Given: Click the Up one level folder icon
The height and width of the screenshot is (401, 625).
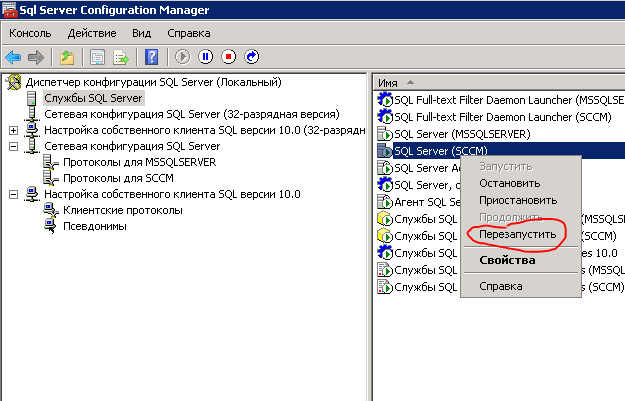Looking at the screenshot, I should click(x=67, y=56).
